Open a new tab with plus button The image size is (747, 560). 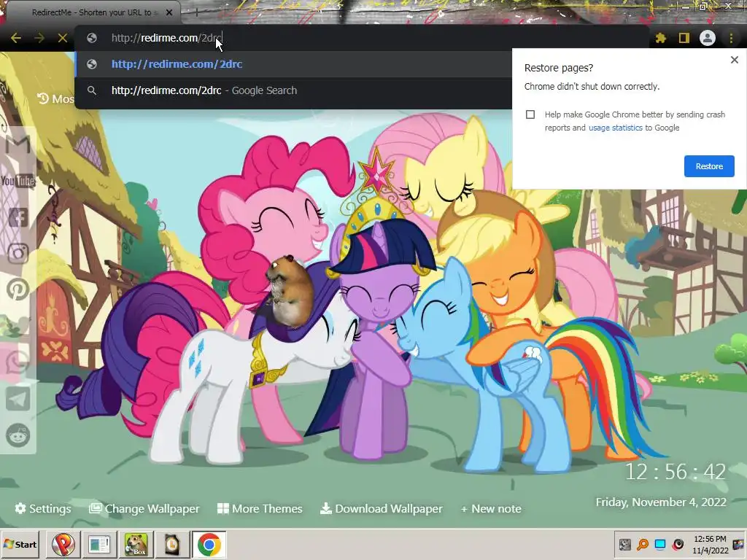(196, 12)
